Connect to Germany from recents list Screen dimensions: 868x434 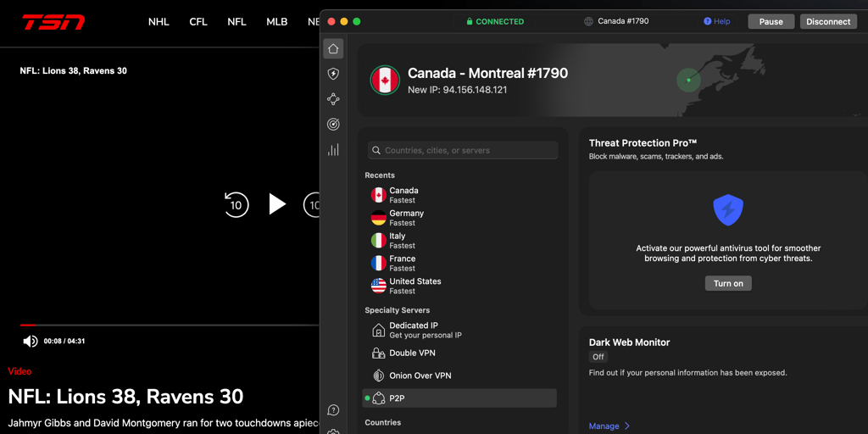[x=406, y=218]
